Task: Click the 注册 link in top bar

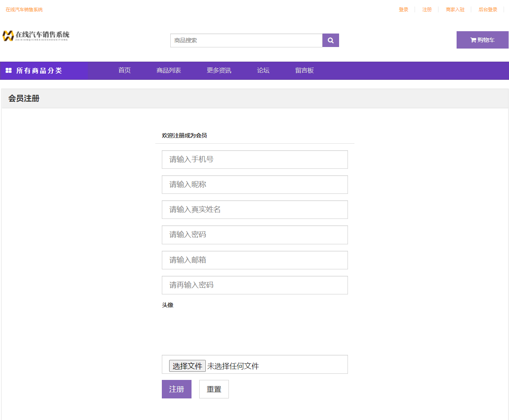Action: click(x=427, y=10)
